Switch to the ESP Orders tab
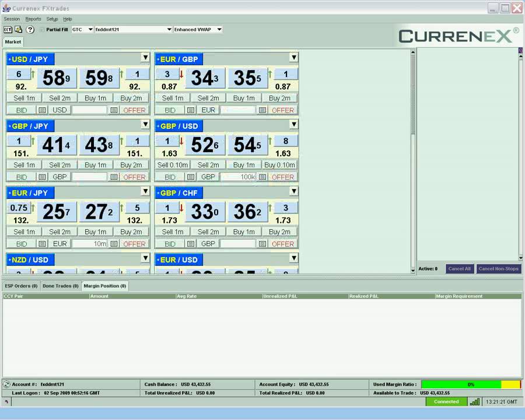The height and width of the screenshot is (420, 525). click(21, 286)
